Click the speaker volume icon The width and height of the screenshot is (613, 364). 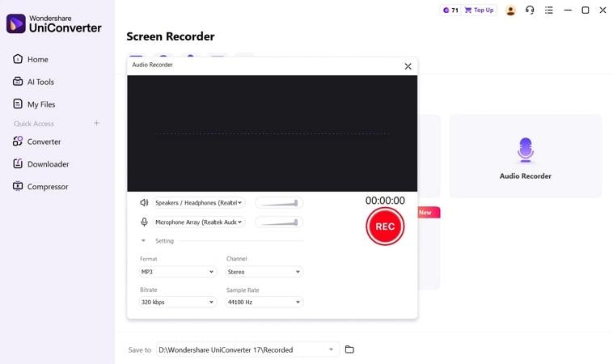[x=144, y=202]
